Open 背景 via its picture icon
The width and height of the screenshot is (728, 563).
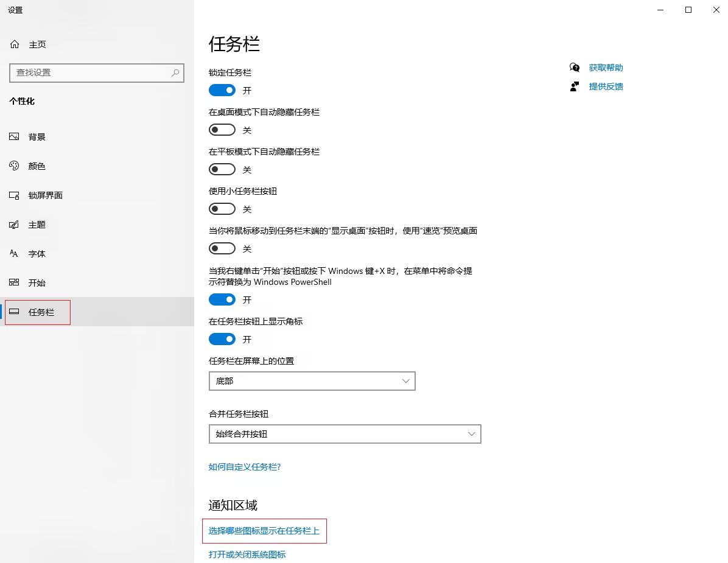click(15, 137)
